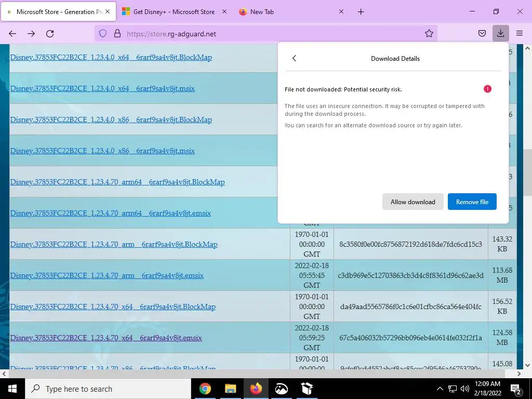Click the page scroll down arrow
This screenshot has width=532, height=399.
(528, 365)
